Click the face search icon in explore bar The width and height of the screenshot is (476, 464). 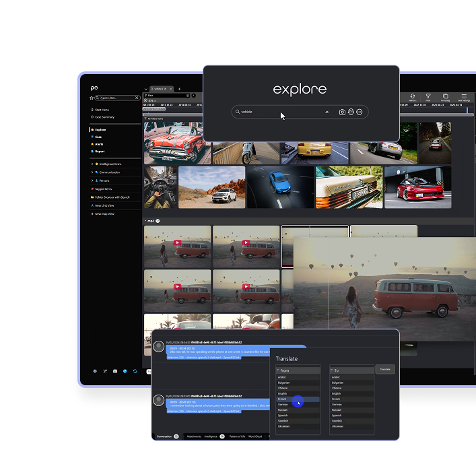[351, 112]
